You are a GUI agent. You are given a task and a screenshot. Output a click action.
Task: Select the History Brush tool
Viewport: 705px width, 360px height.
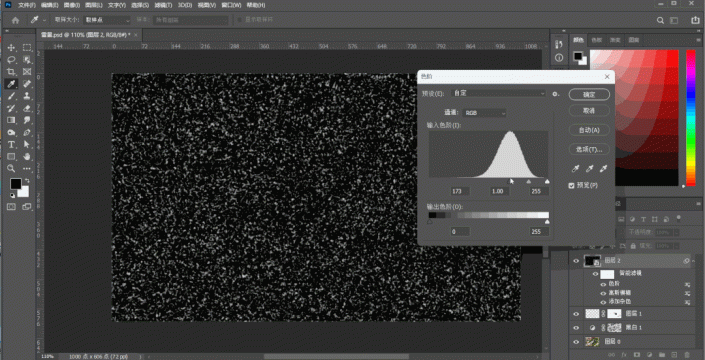[12, 108]
